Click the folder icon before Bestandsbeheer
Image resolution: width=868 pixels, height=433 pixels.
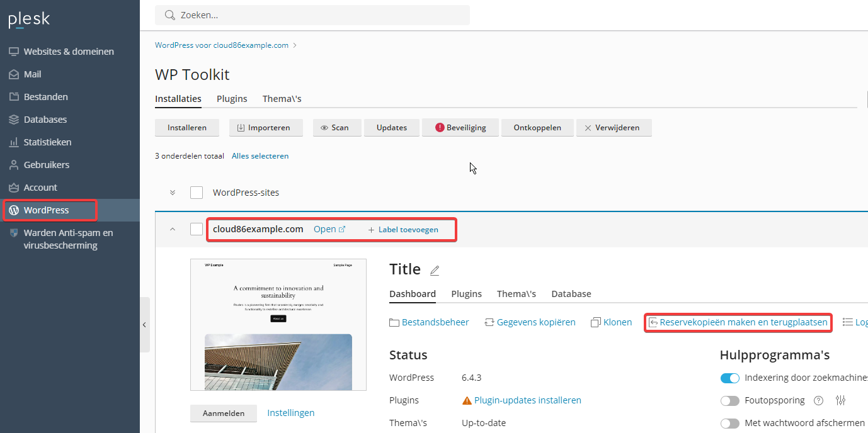[x=394, y=322]
